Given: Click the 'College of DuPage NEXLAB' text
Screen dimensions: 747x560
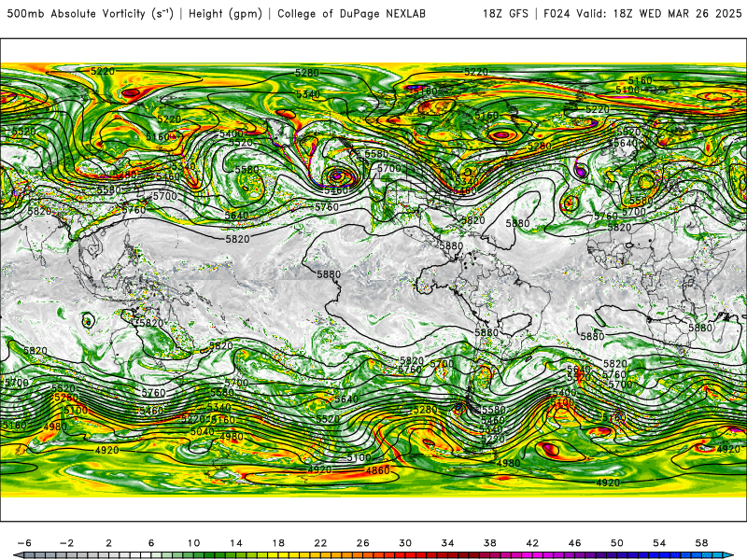Looking at the screenshot, I should click(351, 14).
